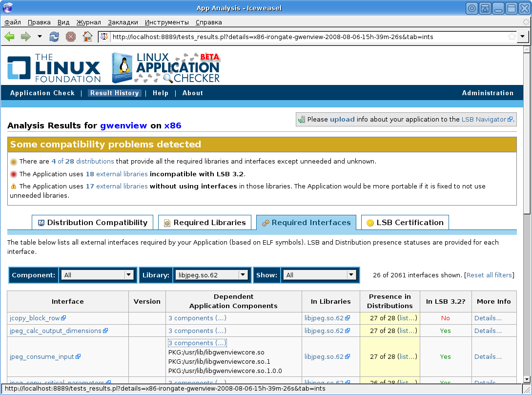Image resolution: width=532 pixels, height=395 pixels.
Task: Open the Iceweasel window menu icon in the title bar
Action: point(7,8)
